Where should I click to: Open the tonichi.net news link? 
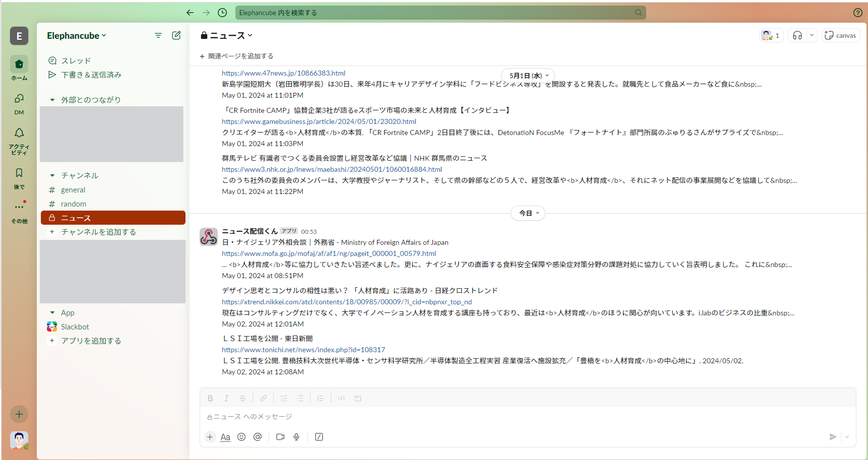coord(303,350)
